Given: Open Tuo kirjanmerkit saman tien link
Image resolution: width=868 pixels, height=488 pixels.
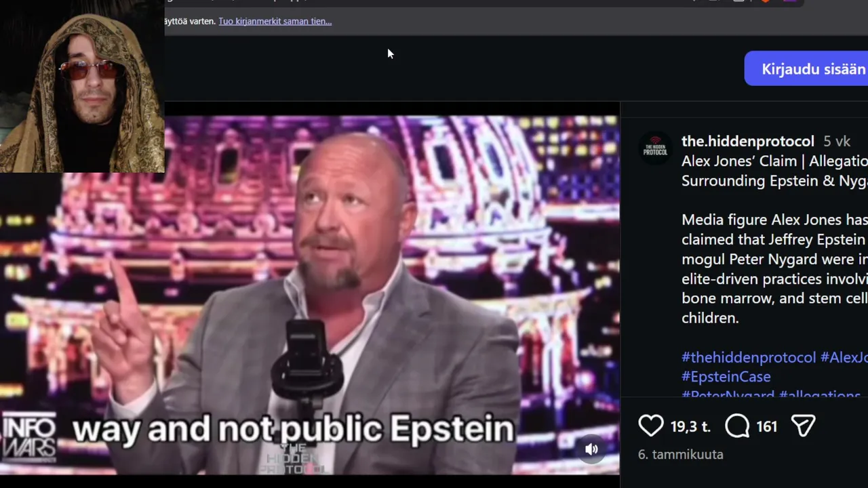Looking at the screenshot, I should pos(275,21).
